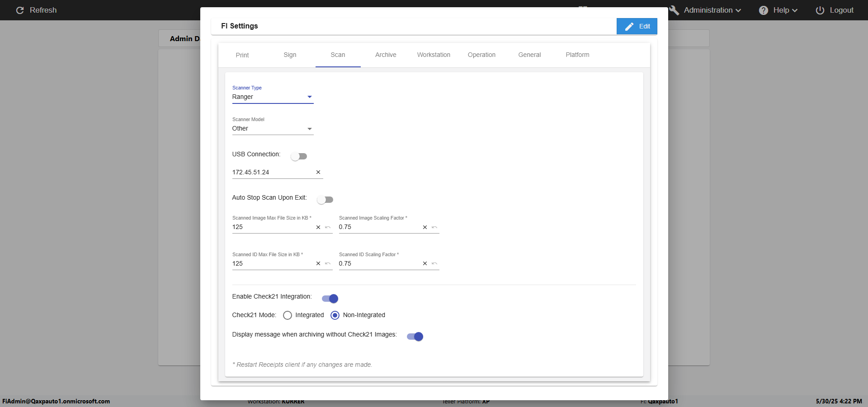Toggle the USB Connection switch
The width and height of the screenshot is (868, 407).
pyautogui.click(x=299, y=156)
